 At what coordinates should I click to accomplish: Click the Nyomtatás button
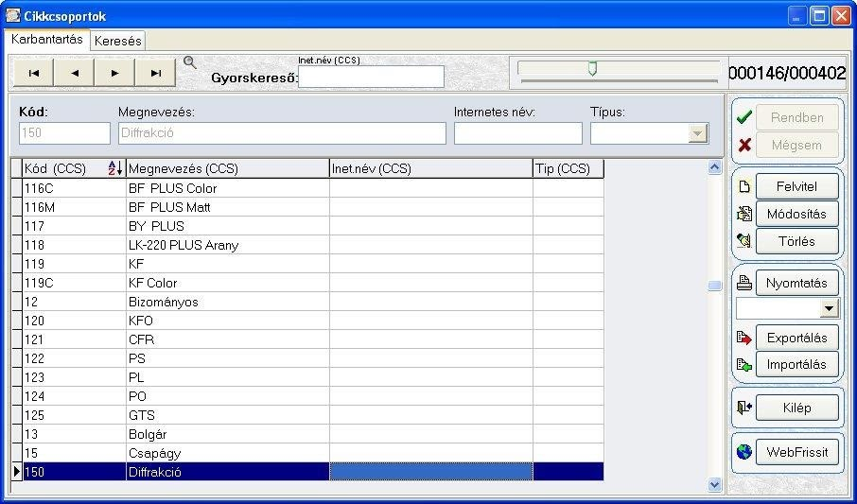click(x=796, y=283)
